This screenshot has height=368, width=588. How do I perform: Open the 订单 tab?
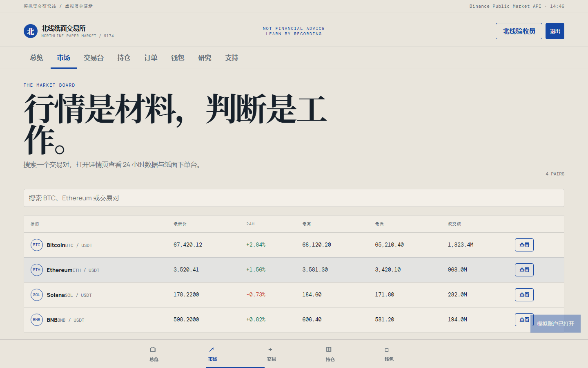point(151,58)
